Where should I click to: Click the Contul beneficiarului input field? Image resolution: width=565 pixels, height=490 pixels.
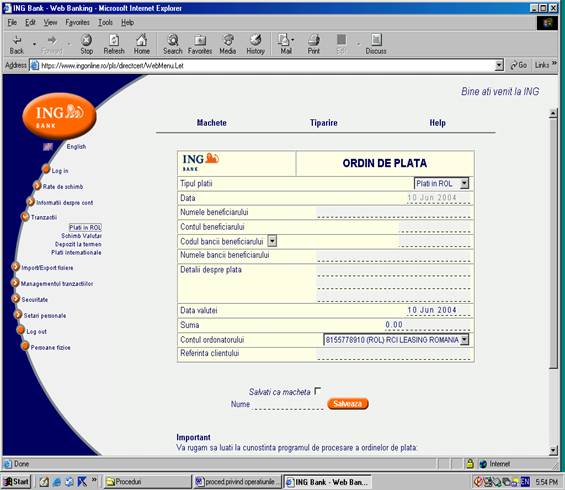435,227
